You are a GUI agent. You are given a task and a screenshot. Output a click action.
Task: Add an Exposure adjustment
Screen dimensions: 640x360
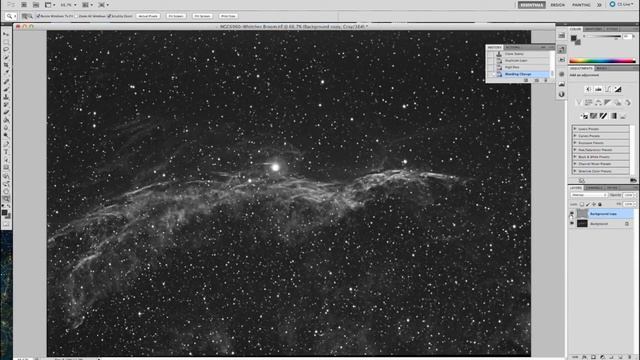click(618, 89)
